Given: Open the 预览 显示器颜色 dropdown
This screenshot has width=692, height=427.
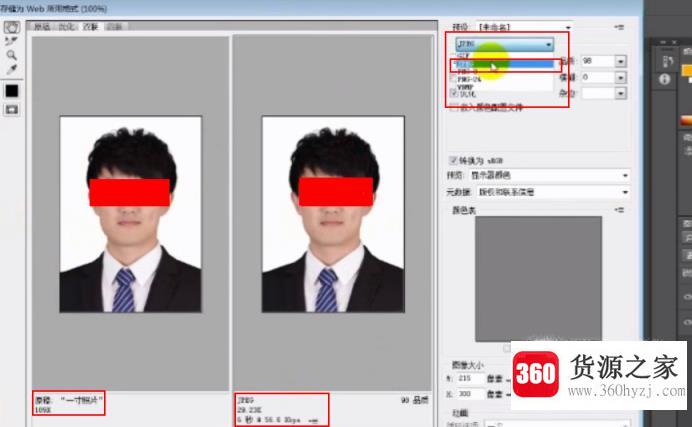Looking at the screenshot, I should [x=549, y=175].
